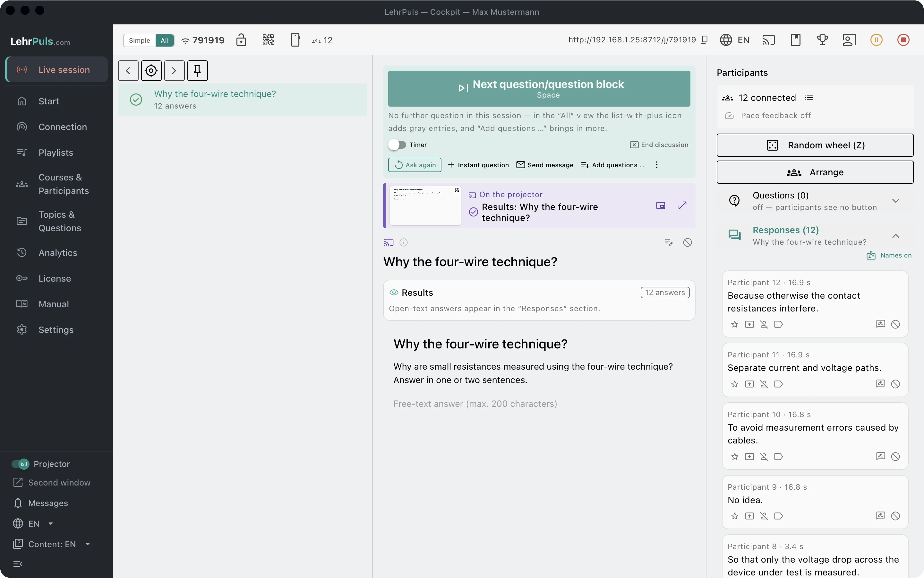Click the projector preview thumbnail
The image size is (924, 578).
[425, 206]
